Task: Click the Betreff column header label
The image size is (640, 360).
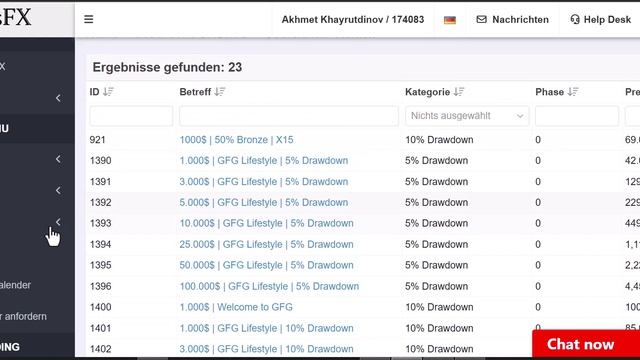Action: pyautogui.click(x=195, y=92)
